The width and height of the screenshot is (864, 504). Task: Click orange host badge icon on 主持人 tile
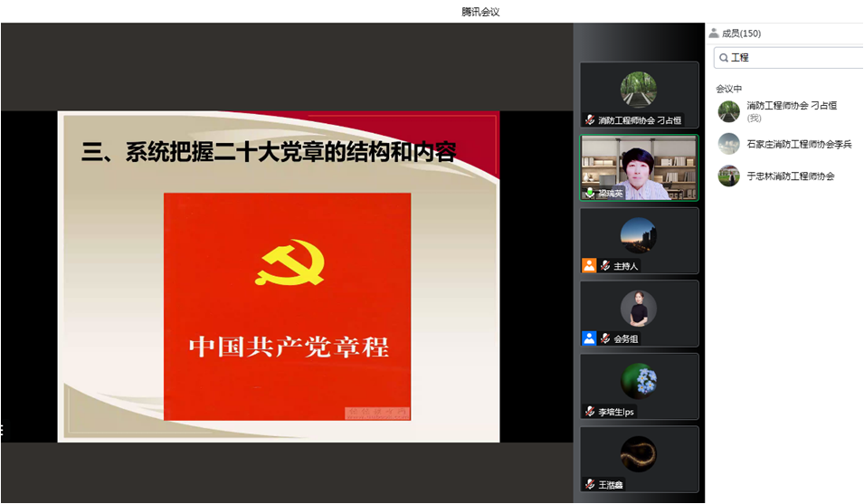[x=589, y=265]
